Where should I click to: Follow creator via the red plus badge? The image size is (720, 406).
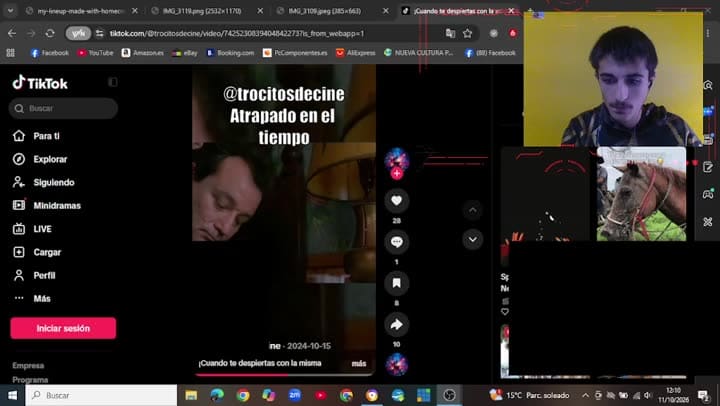pos(397,174)
